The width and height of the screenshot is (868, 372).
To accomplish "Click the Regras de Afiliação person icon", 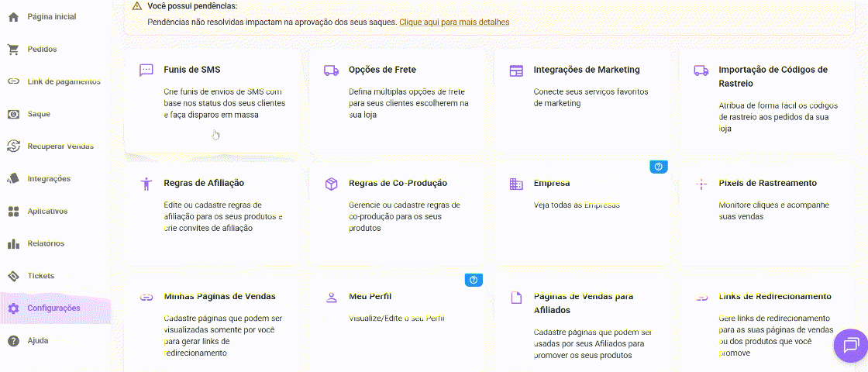I will click(x=146, y=184).
